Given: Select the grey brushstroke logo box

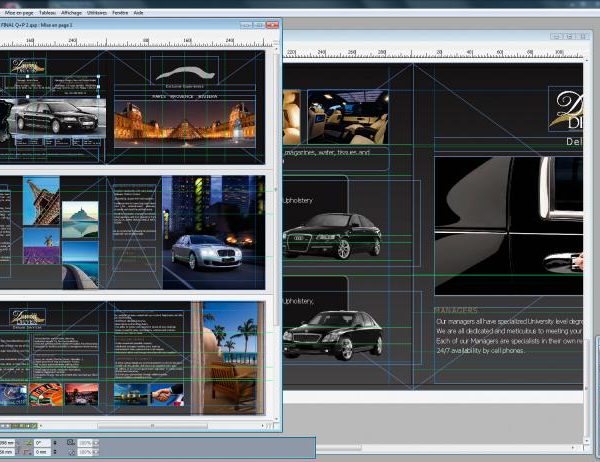Looking at the screenshot, I should (184, 70).
